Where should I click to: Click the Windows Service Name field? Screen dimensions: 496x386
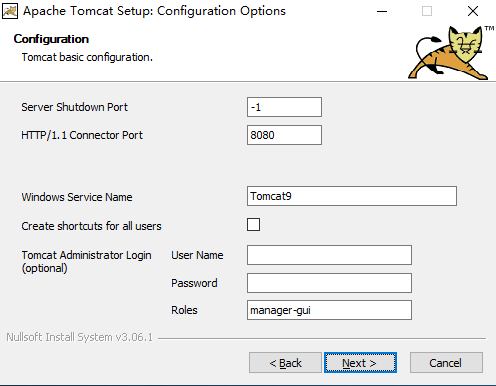point(352,196)
